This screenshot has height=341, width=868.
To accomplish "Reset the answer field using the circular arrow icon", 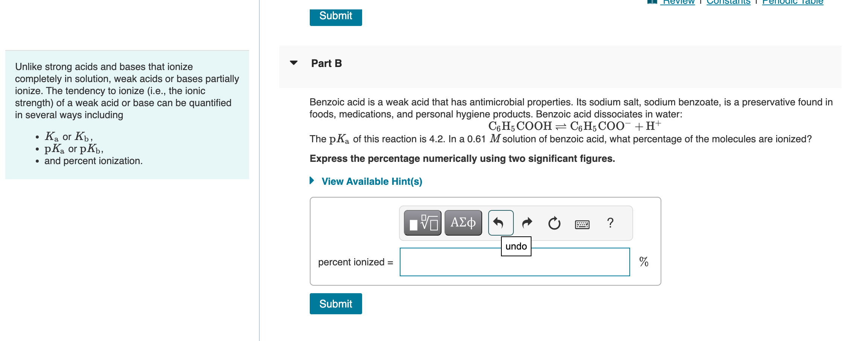I will pos(554,222).
